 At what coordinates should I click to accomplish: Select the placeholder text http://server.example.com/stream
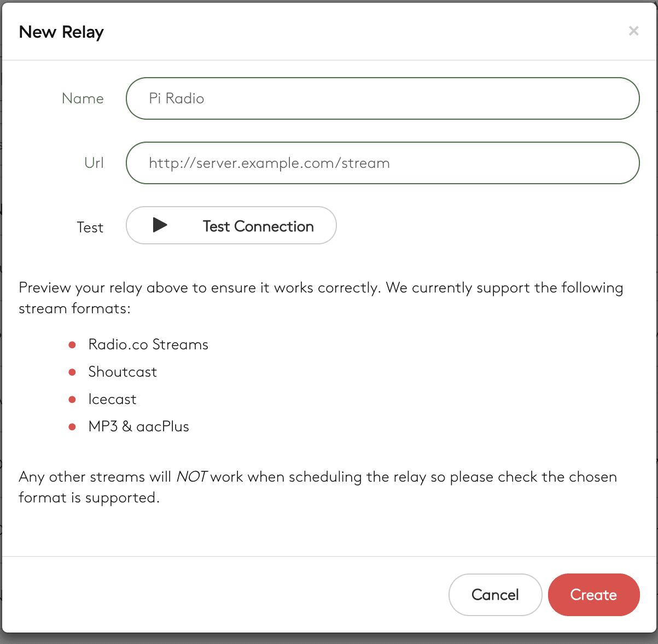pyautogui.click(x=269, y=163)
